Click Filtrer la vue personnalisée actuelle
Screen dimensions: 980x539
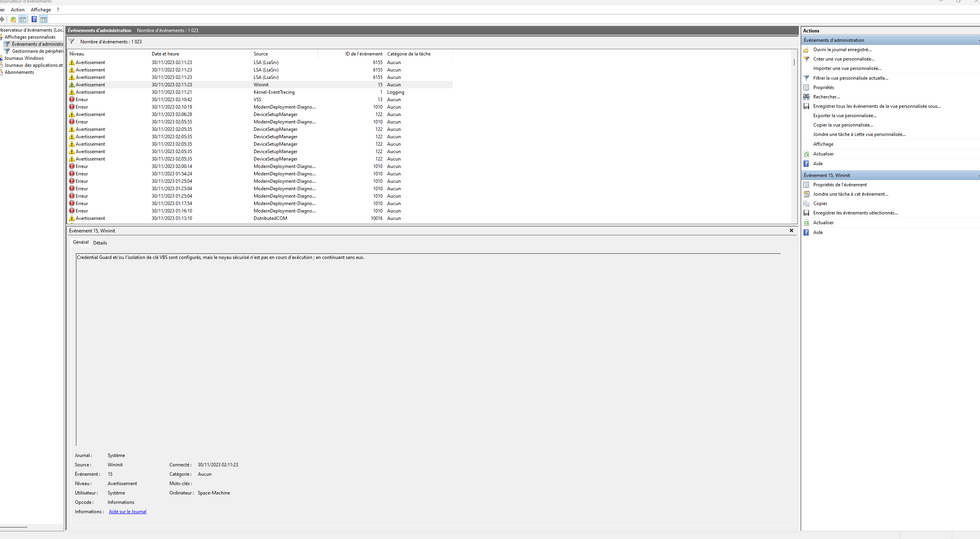pos(850,78)
